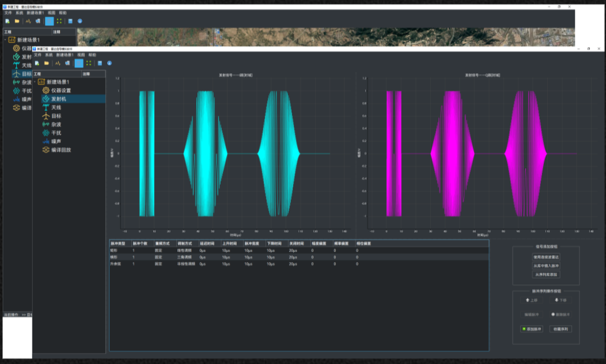606x364 pixels.
Task: Click new project icon in back window toolbar
Action: 7,21
